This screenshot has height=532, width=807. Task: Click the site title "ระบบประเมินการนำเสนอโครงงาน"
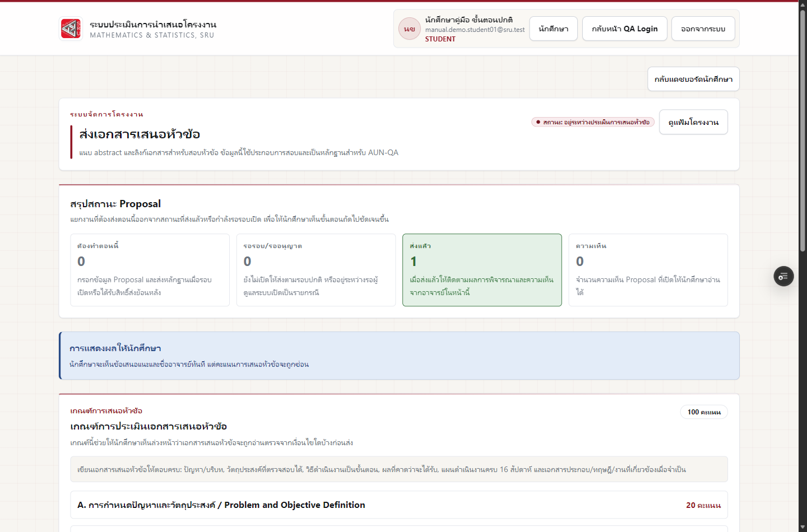coord(153,25)
